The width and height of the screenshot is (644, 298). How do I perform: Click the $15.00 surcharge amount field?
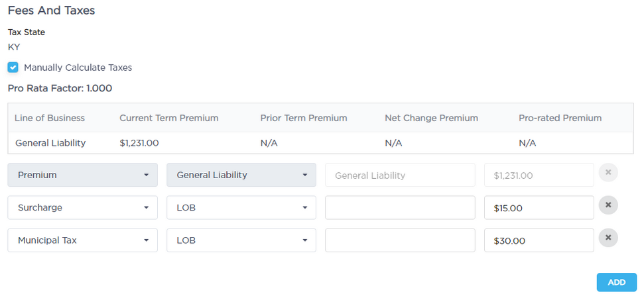[x=539, y=208]
